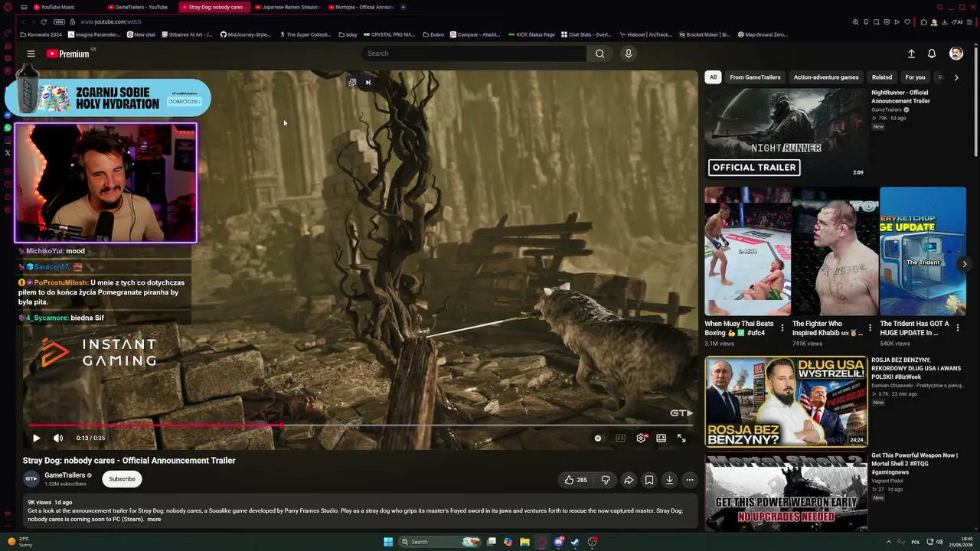Open the 'ROSJA BEZ BENZYNY' video thumbnail
980x551 pixels.
[x=786, y=401]
